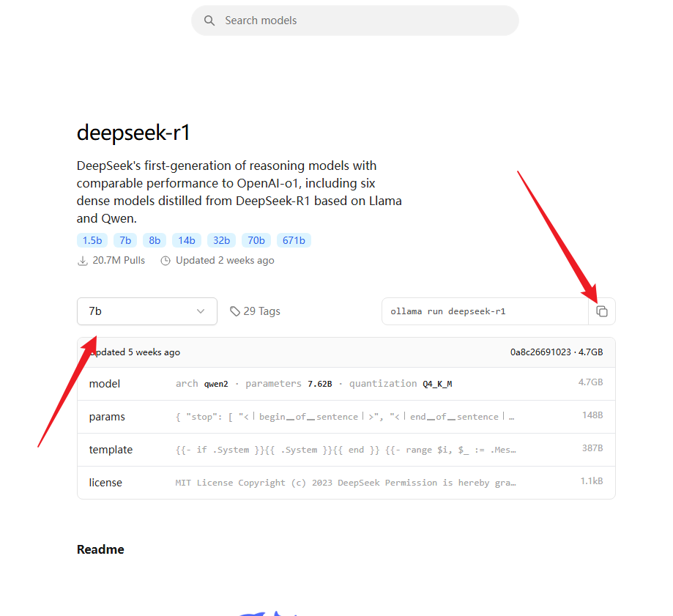Open the model file row
Viewport: 673px width, 616px height.
pos(346,384)
